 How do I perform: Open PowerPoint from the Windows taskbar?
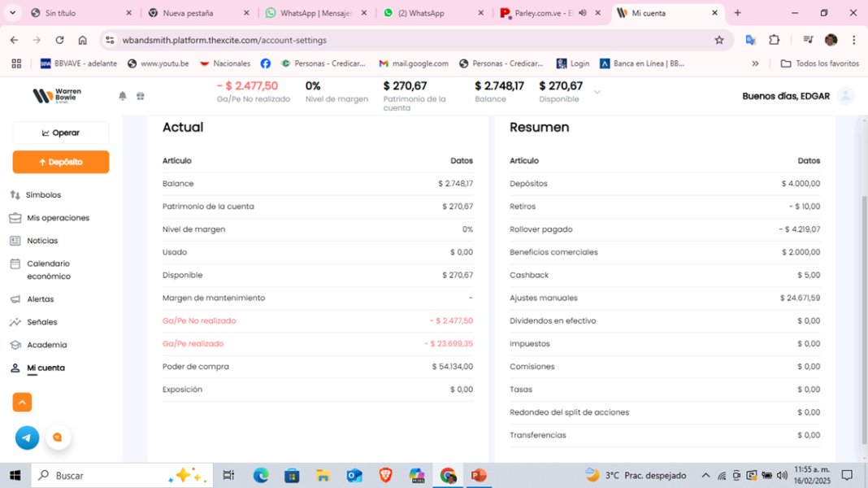tap(478, 475)
